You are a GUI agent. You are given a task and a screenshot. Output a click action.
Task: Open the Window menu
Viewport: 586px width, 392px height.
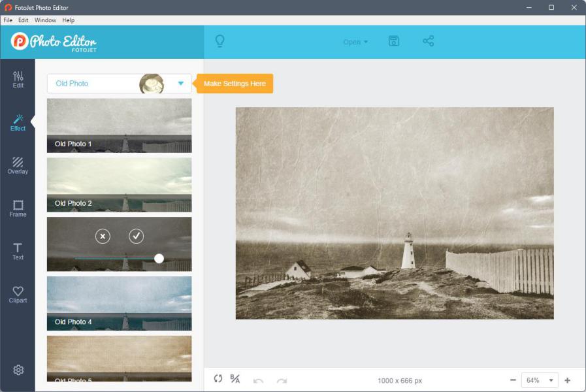click(45, 20)
